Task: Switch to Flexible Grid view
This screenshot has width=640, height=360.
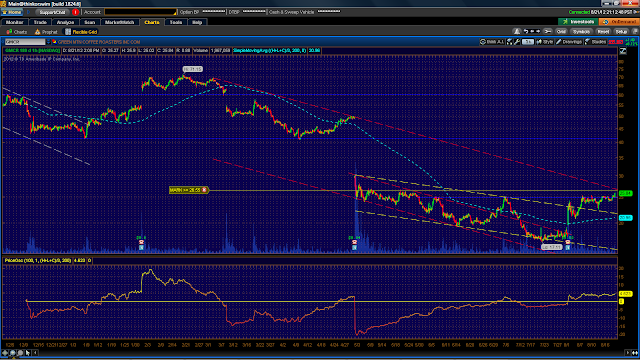Action: 81,32
